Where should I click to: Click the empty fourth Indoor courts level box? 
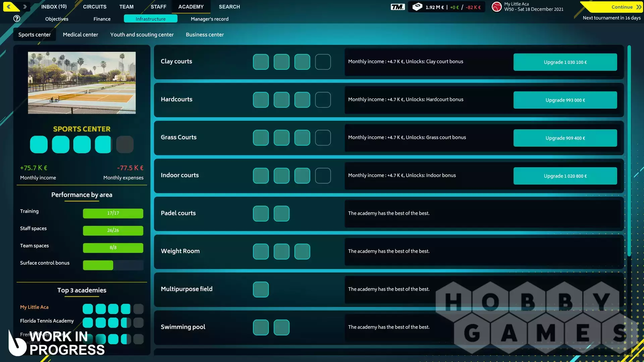[323, 175]
